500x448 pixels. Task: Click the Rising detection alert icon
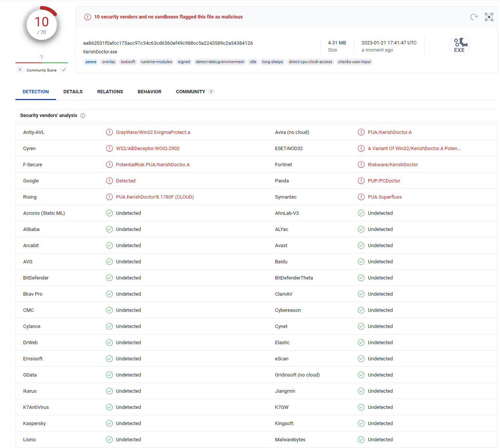109,197
